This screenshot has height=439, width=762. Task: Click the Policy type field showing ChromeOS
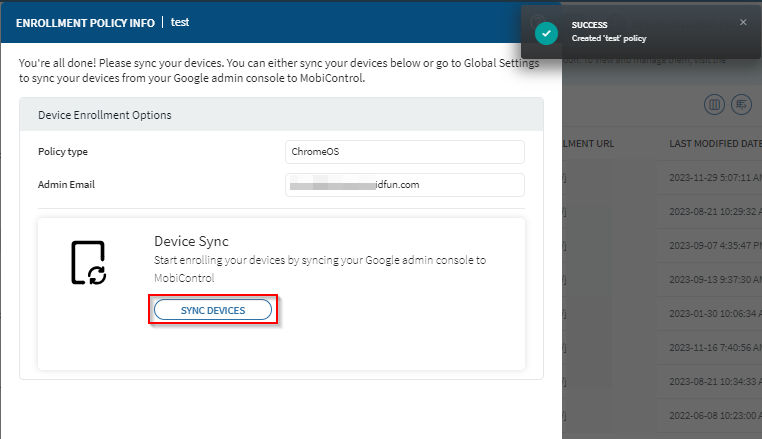point(404,151)
